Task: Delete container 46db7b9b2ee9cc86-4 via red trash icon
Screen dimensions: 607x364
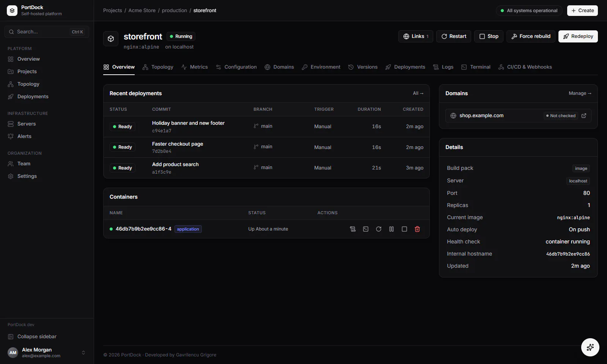Action: (x=417, y=229)
